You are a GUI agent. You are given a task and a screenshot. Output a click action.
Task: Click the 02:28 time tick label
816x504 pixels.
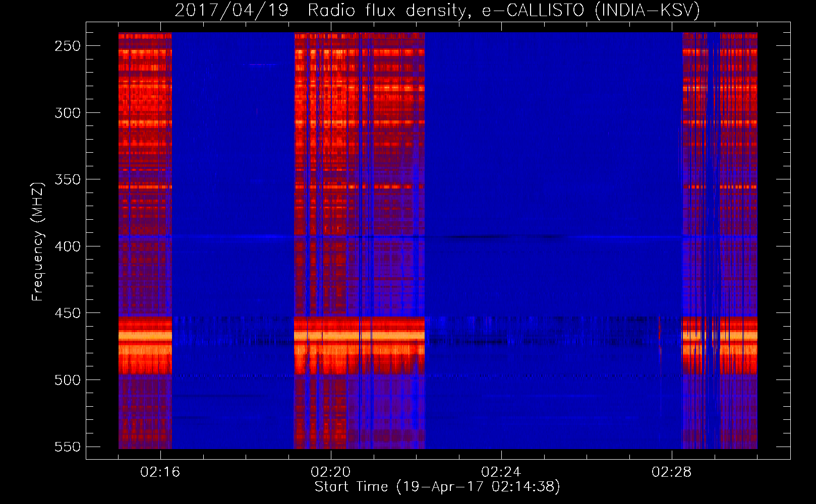671,472
